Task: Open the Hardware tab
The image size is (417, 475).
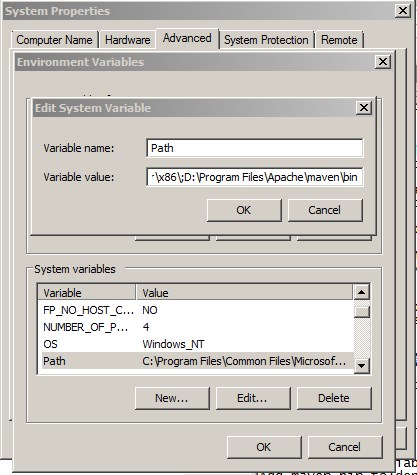Action: click(128, 40)
